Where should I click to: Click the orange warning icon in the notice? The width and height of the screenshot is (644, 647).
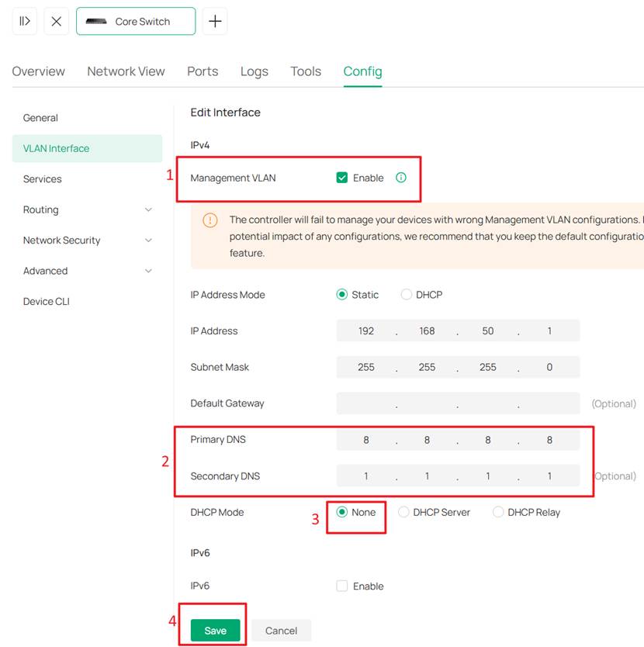(210, 220)
